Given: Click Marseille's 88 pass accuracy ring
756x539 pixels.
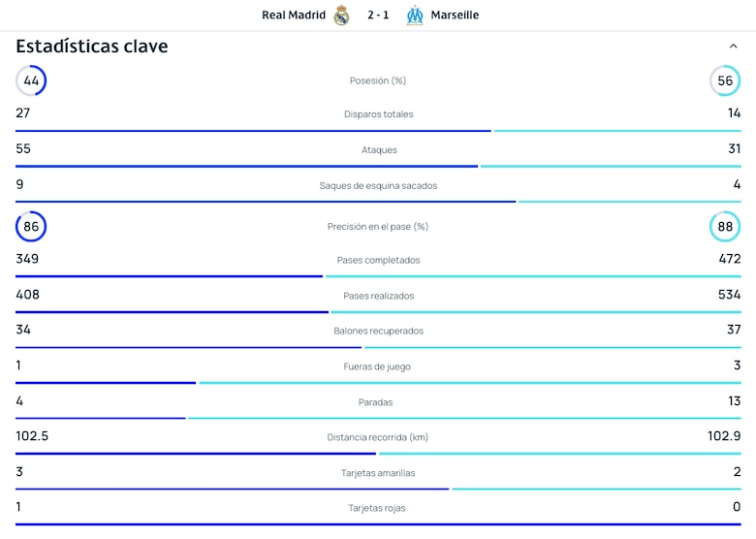Looking at the screenshot, I should 725,226.
